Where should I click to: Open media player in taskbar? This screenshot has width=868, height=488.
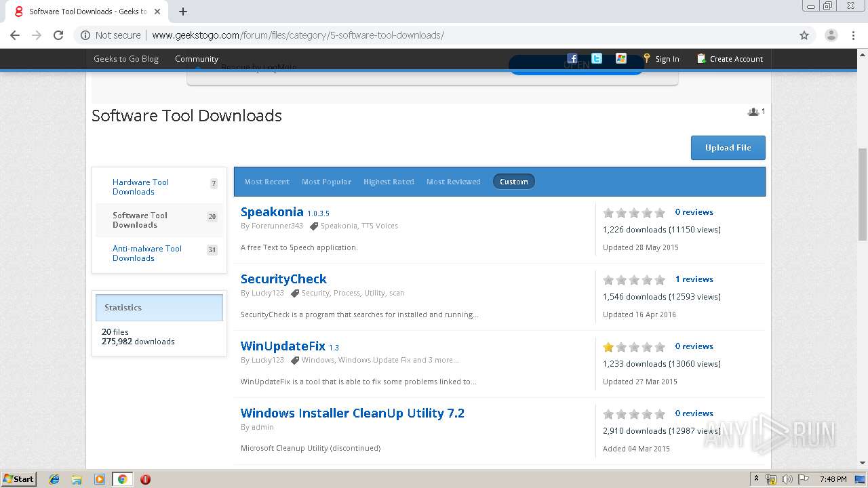click(x=100, y=479)
